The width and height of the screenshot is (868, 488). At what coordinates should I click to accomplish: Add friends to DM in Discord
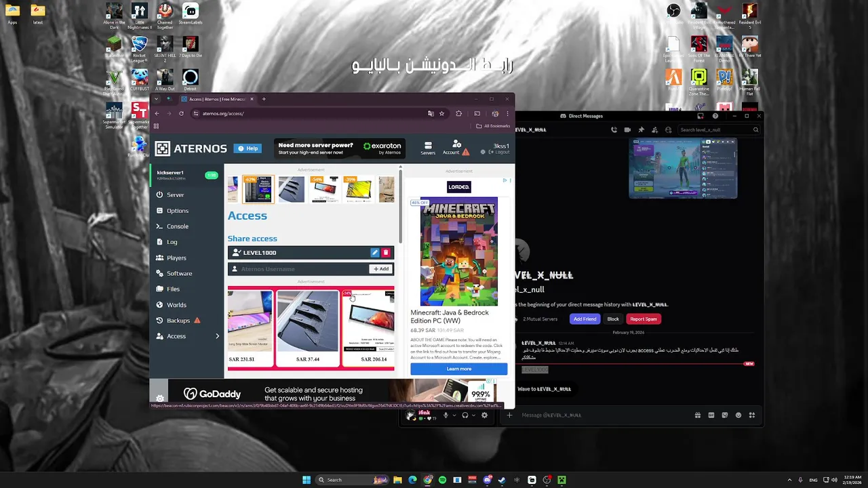654,129
